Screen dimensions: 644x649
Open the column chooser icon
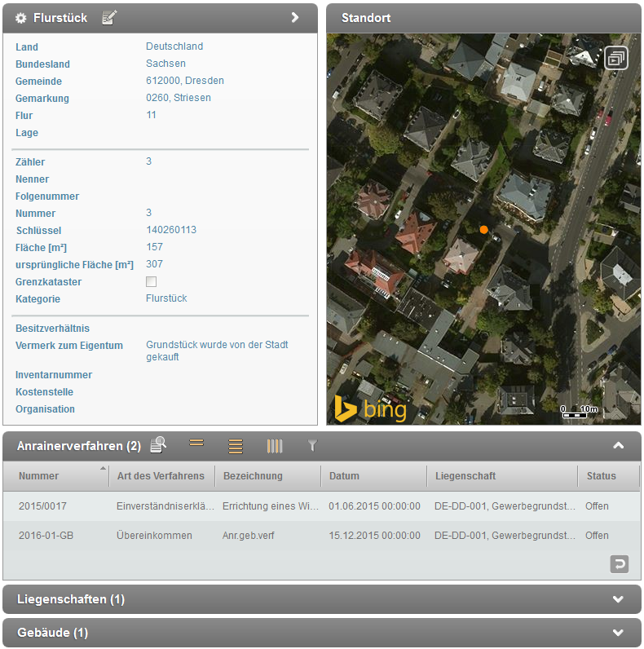tap(275, 445)
